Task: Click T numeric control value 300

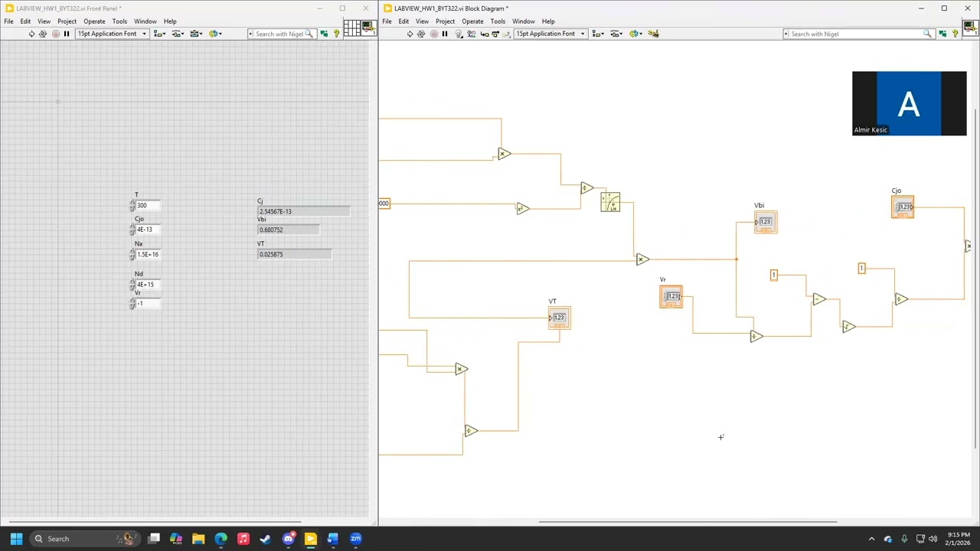Action: click(x=148, y=205)
